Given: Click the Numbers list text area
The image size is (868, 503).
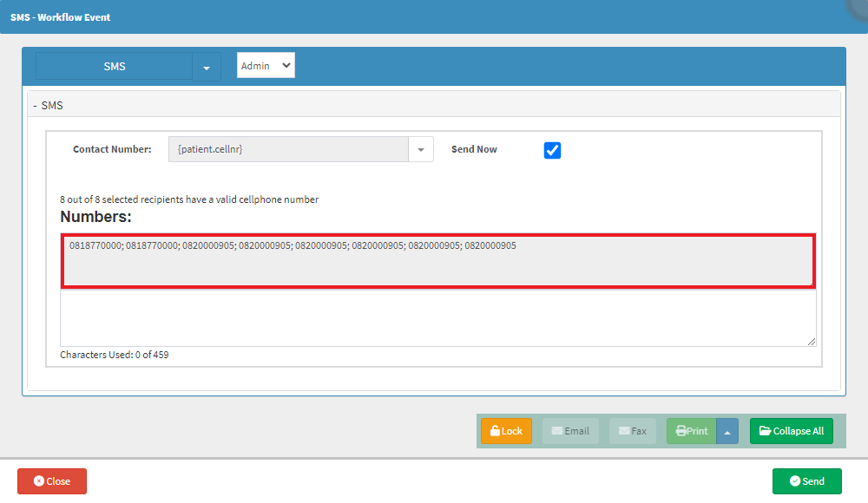Looking at the screenshot, I should coord(437,261).
